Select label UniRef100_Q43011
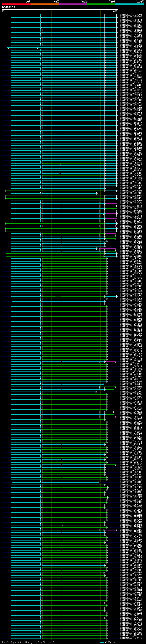The image size is (146, 644). 131,90
